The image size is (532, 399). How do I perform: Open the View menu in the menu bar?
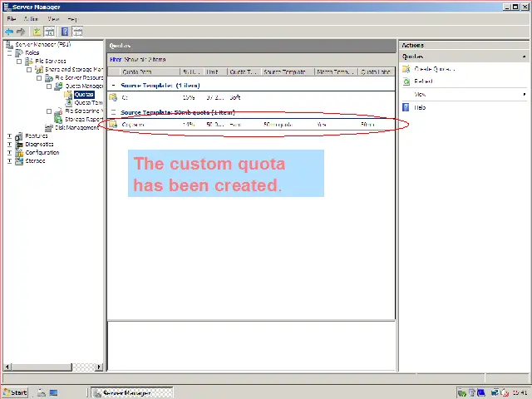[x=53, y=19]
